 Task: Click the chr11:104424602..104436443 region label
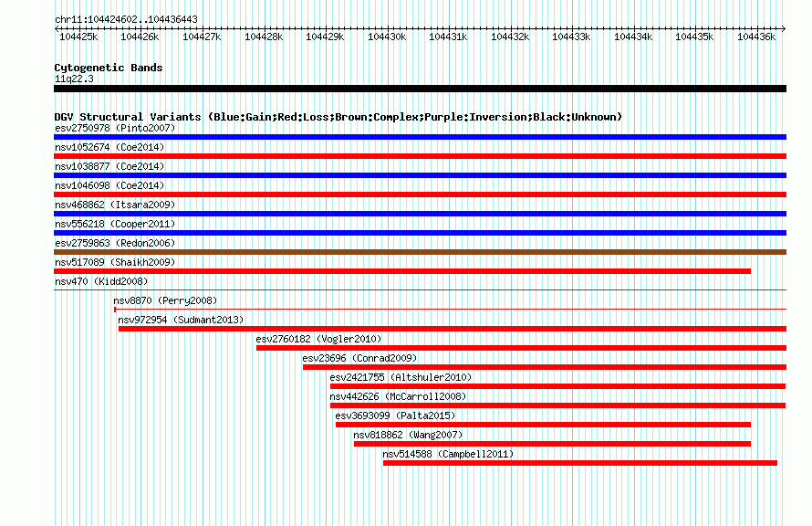(x=126, y=19)
